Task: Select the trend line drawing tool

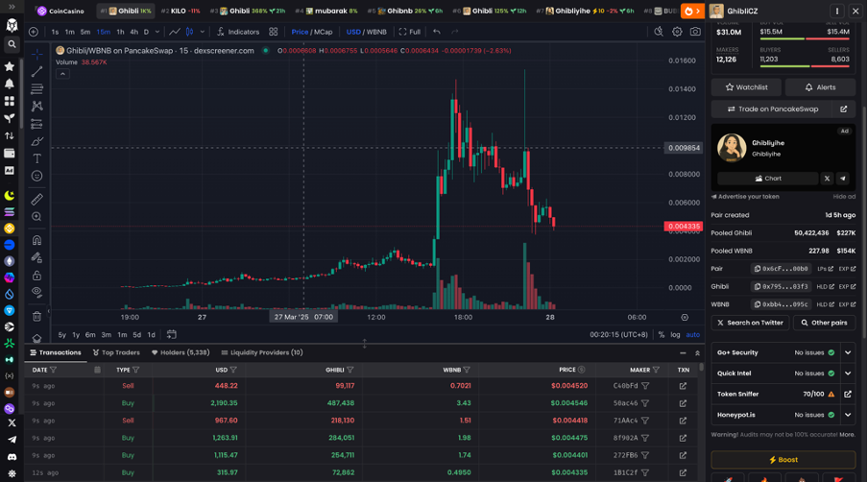Action: 36,71
